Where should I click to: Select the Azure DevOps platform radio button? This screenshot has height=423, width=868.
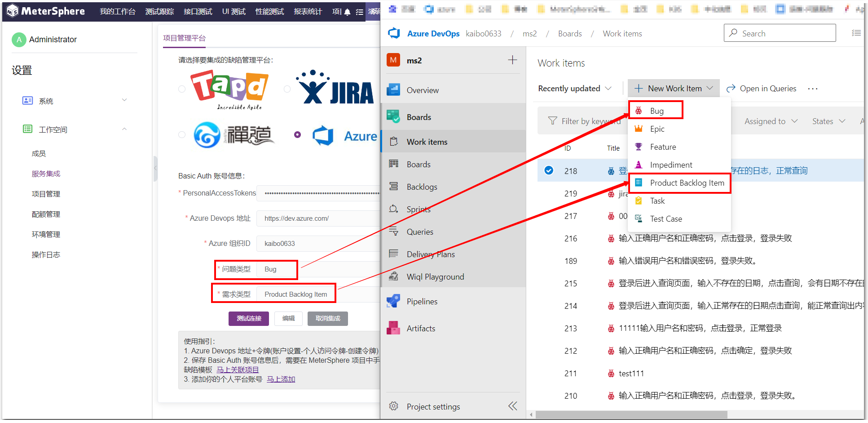click(x=297, y=134)
